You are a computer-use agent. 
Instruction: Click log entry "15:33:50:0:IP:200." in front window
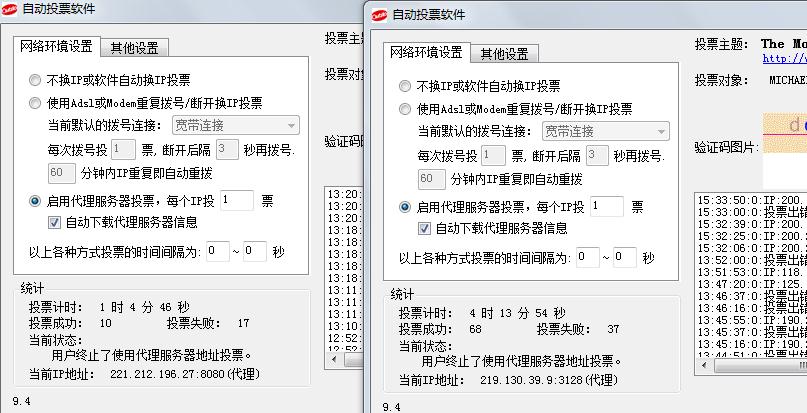coord(751,200)
